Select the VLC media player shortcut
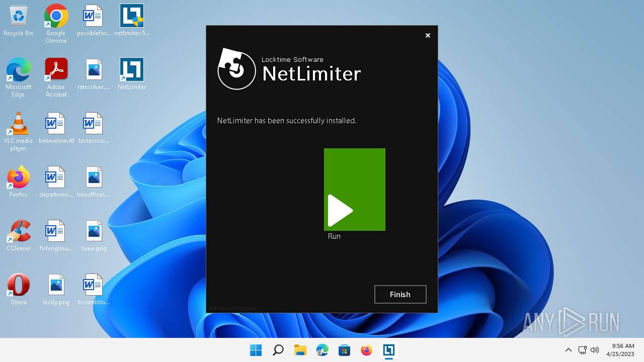This screenshot has width=644, height=362. point(19,131)
